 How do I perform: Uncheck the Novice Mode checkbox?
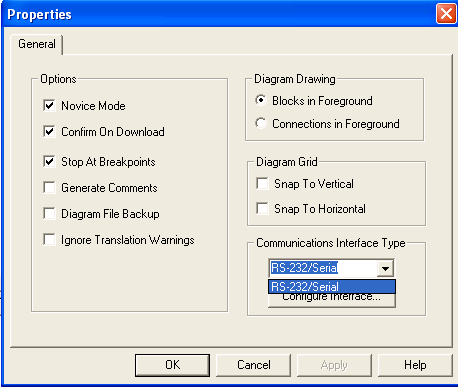click(49, 106)
